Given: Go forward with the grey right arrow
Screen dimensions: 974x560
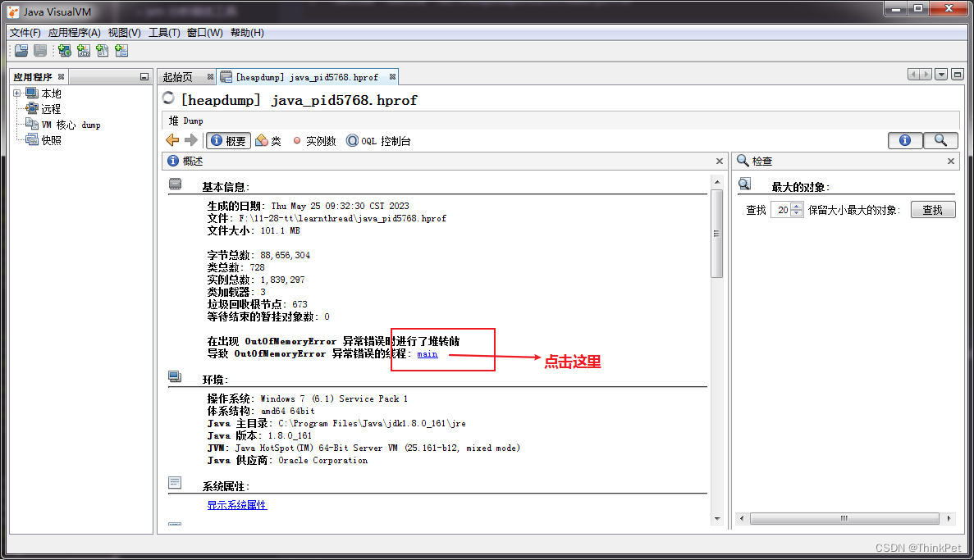Looking at the screenshot, I should 191,140.
